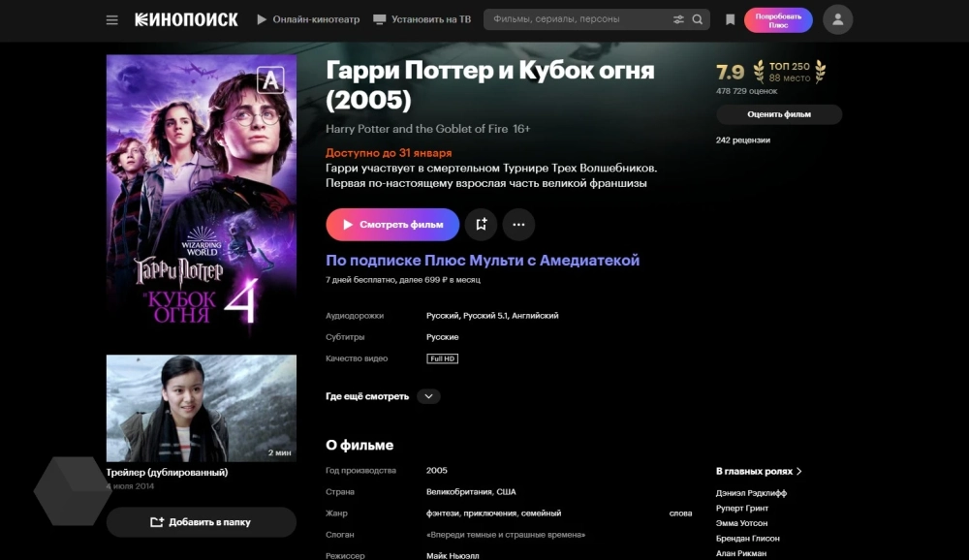Play the dubbed trailer thumbnail
The width and height of the screenshot is (969, 560).
201,408
